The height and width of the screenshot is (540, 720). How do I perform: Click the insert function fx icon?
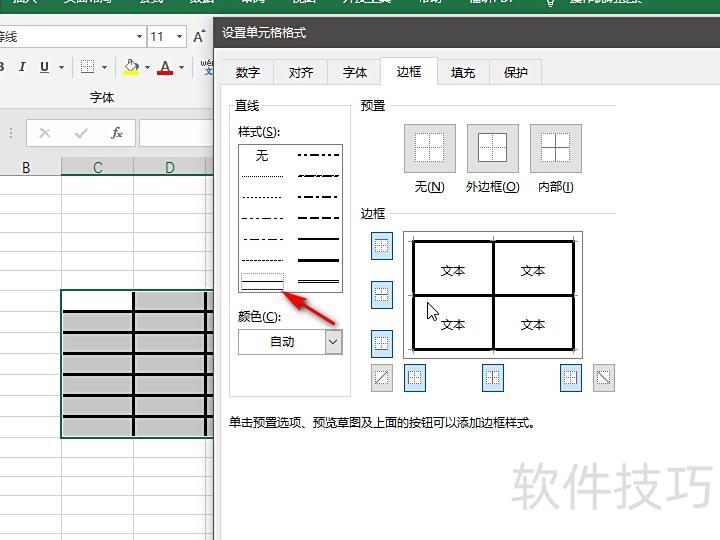[x=117, y=133]
